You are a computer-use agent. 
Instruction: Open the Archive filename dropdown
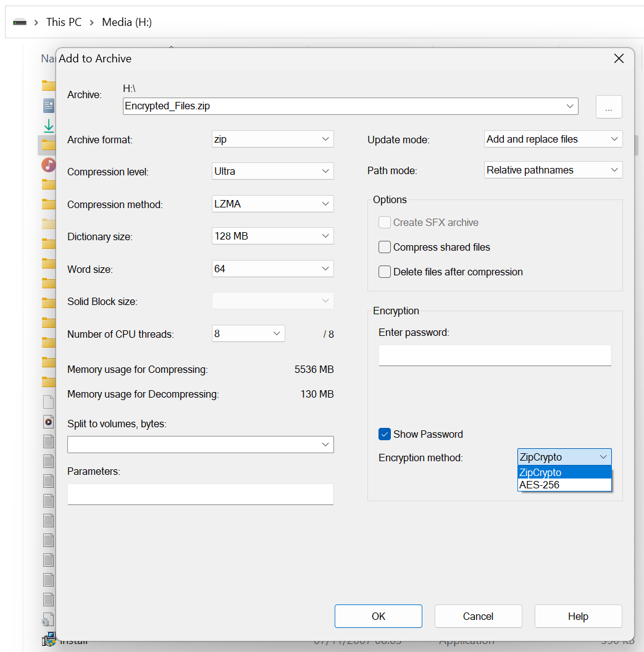point(569,106)
